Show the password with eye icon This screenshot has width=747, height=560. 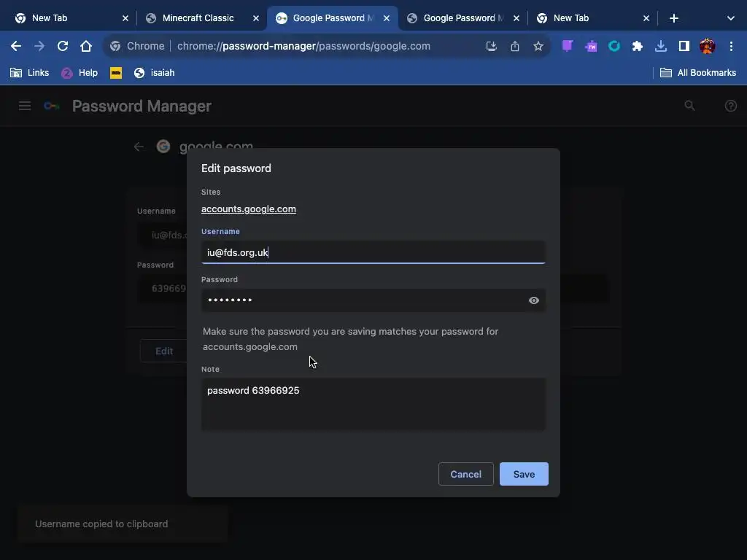pos(533,300)
